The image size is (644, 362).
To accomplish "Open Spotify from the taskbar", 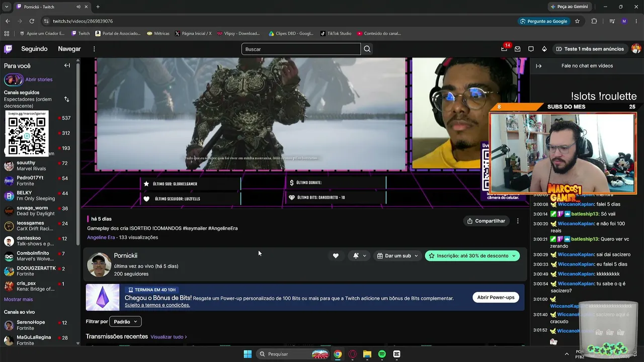I will point(382,354).
